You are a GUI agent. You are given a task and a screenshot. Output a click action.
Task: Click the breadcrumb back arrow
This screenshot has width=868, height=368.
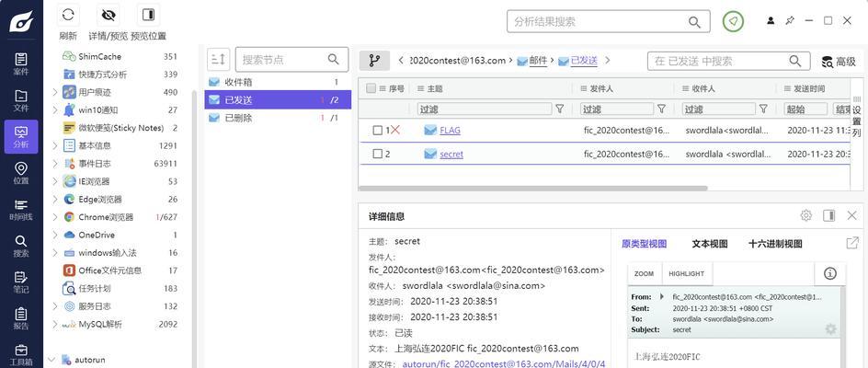(401, 61)
